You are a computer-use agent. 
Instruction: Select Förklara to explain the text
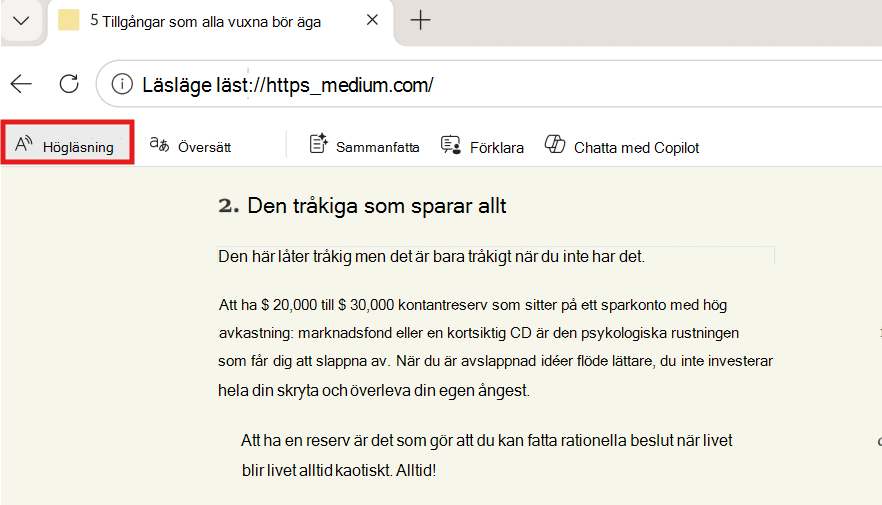click(482, 146)
